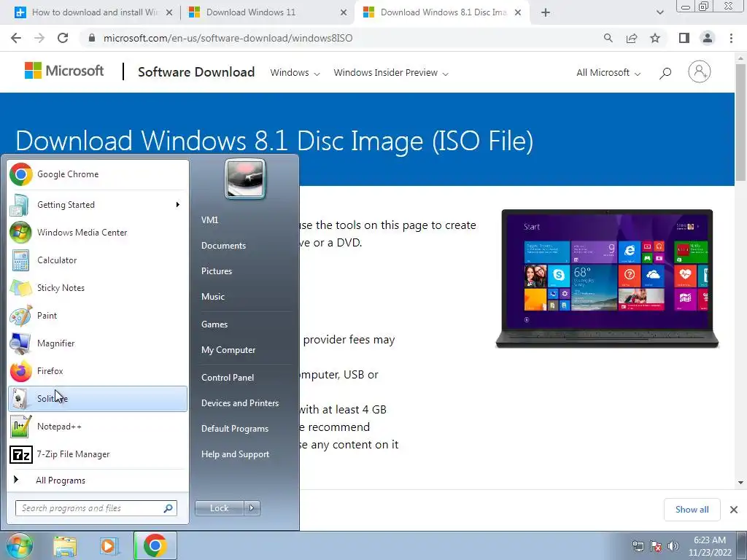Screen dimensions: 747x560
Task: Launch Google Chrome from Start menu
Action: tap(98, 174)
